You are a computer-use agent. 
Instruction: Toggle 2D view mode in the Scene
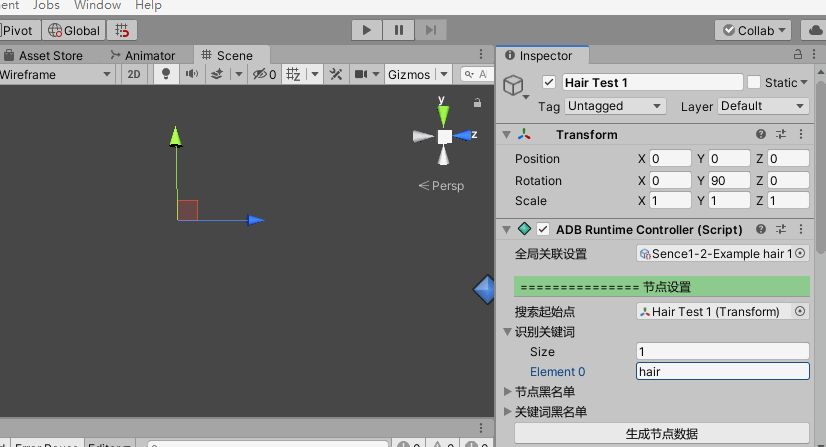click(134, 74)
